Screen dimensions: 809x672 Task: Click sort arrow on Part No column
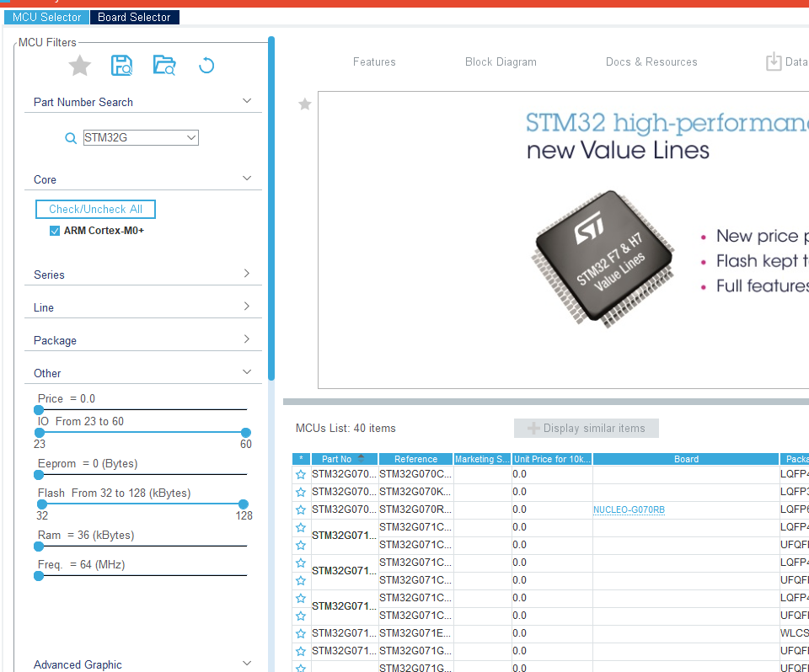pos(361,458)
